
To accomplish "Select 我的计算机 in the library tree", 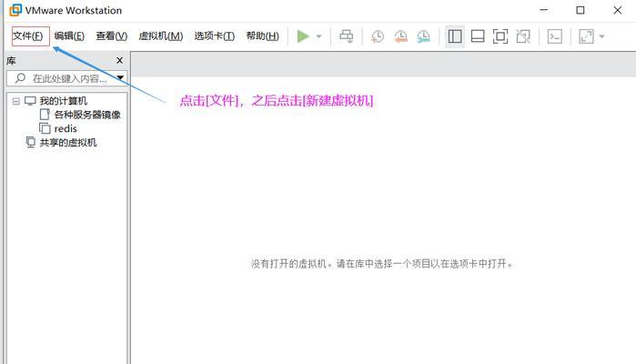I will tap(64, 101).
